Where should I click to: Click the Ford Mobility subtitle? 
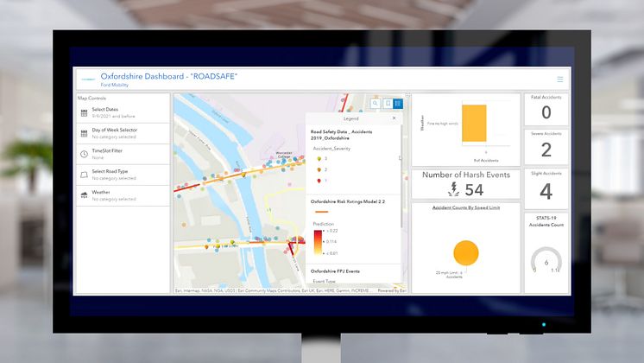(115, 85)
